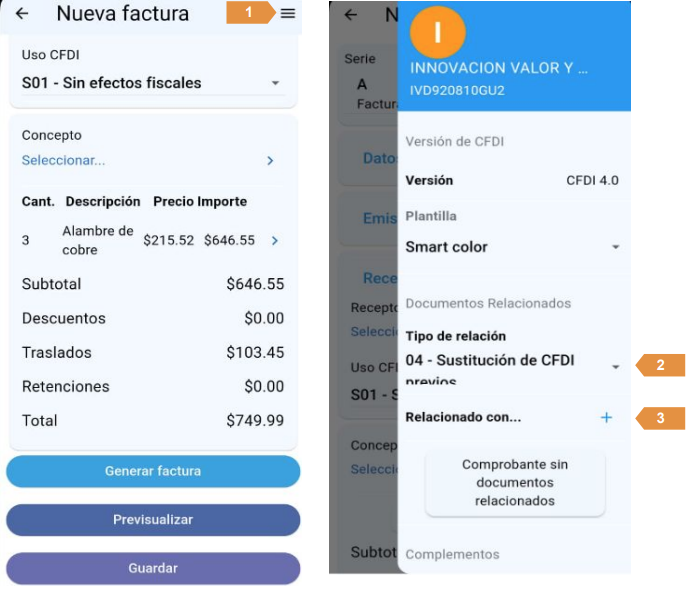Tap the back arrow on the right screen
This screenshot has height=590, width=688.
tap(350, 14)
